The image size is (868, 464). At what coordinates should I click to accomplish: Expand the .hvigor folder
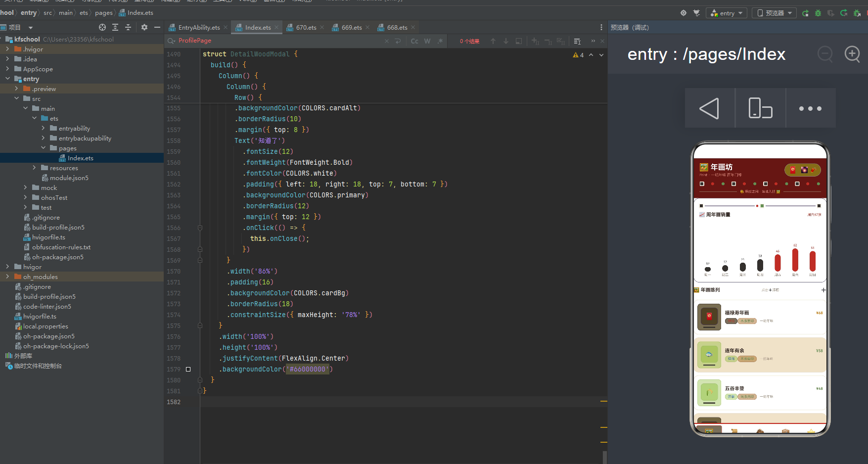point(7,49)
